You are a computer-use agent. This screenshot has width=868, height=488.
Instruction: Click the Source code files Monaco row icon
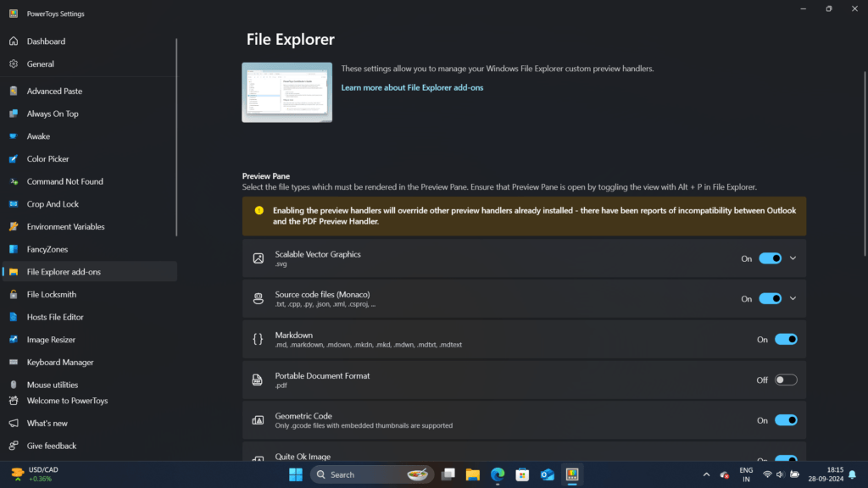coord(258,299)
